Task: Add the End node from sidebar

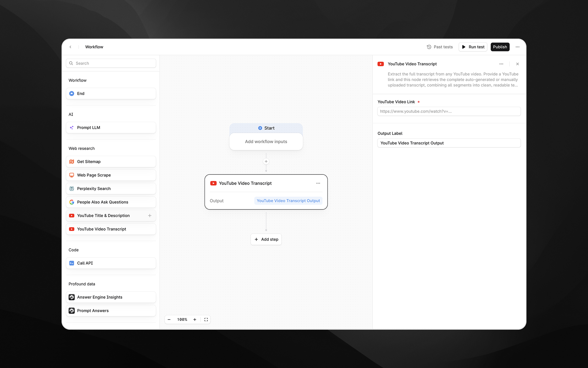Action: 111,94
